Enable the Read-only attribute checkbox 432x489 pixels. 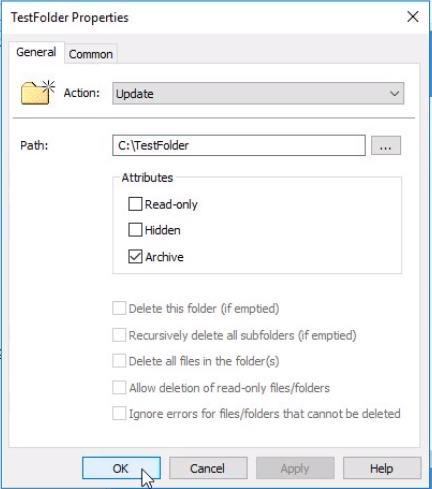(135, 204)
